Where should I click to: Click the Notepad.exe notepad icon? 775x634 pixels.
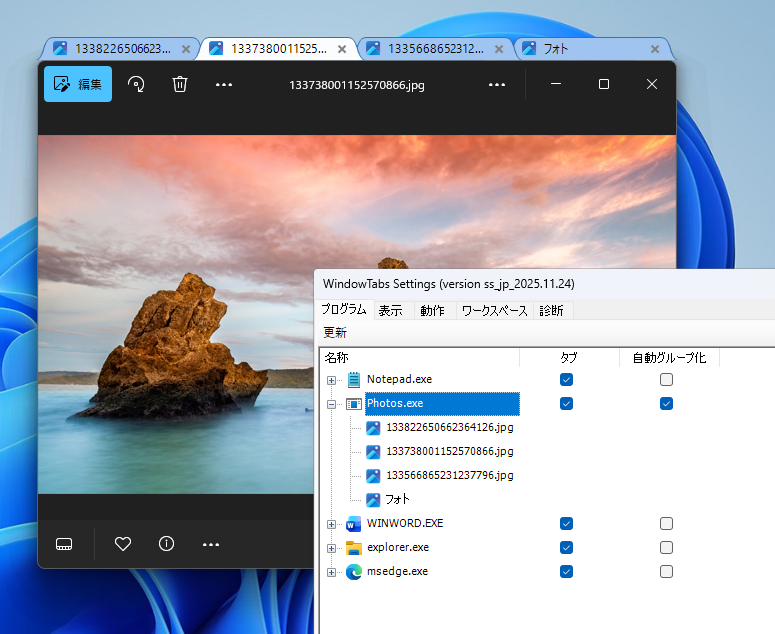click(x=354, y=380)
